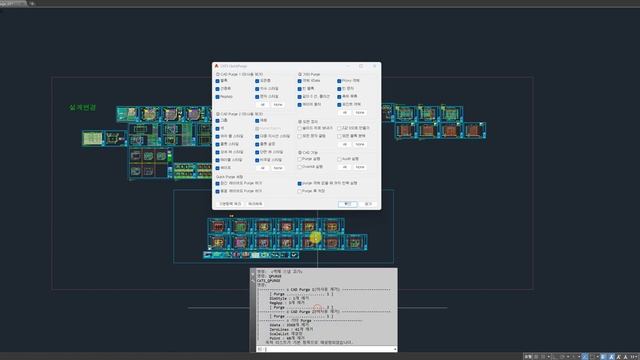Click the ScaleList line in the command history
This screenshot has width=640, height=360.
coord(286,334)
